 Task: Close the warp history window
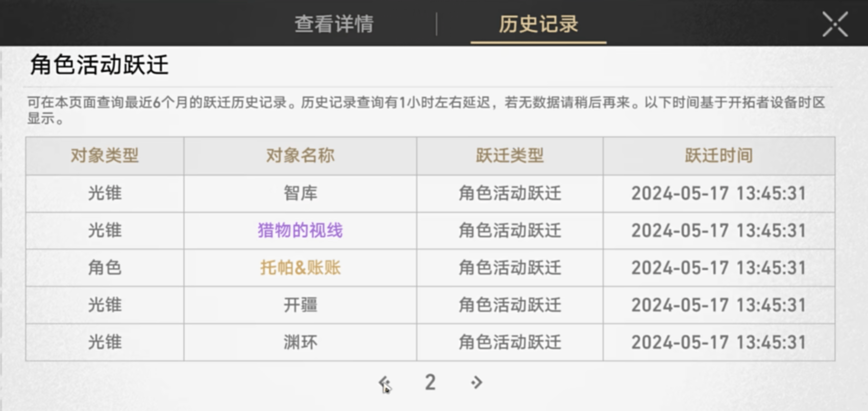pos(835,24)
